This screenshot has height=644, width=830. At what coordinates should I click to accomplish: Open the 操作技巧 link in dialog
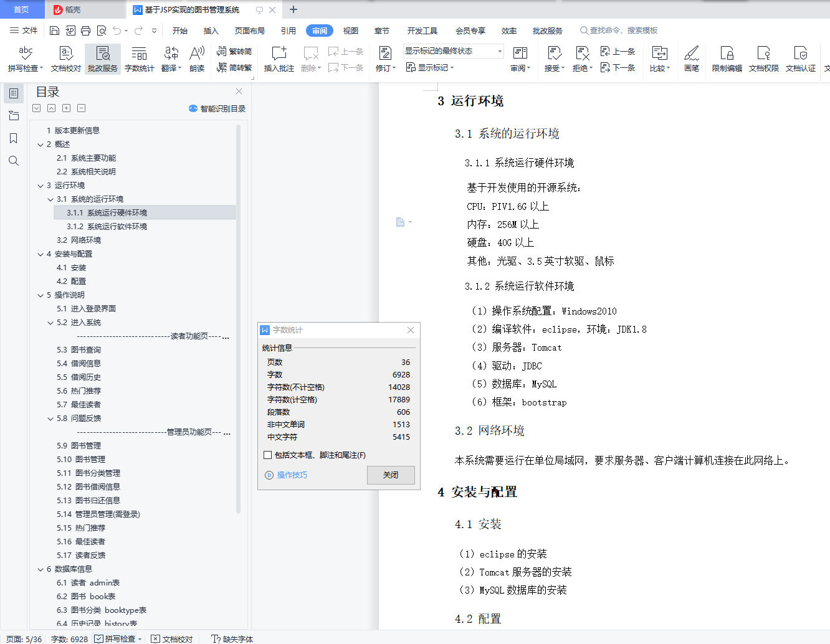(286, 475)
